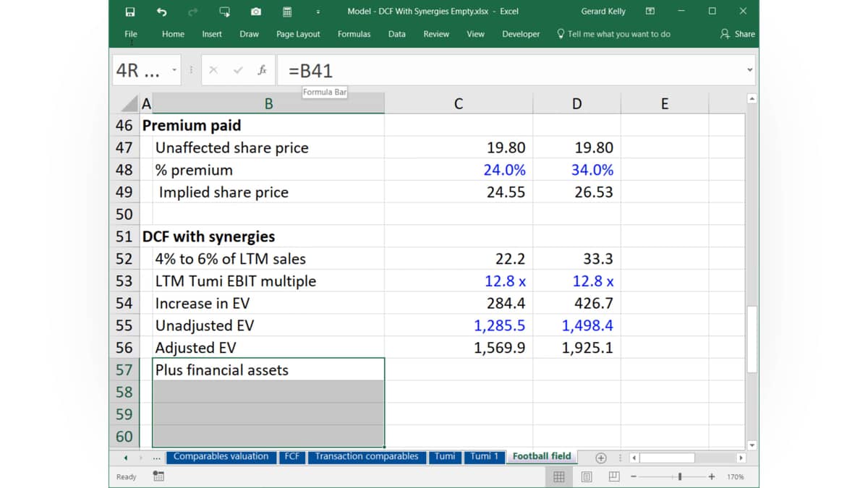This screenshot has width=868, height=488.
Task: Select the column C header
Action: coord(458,104)
